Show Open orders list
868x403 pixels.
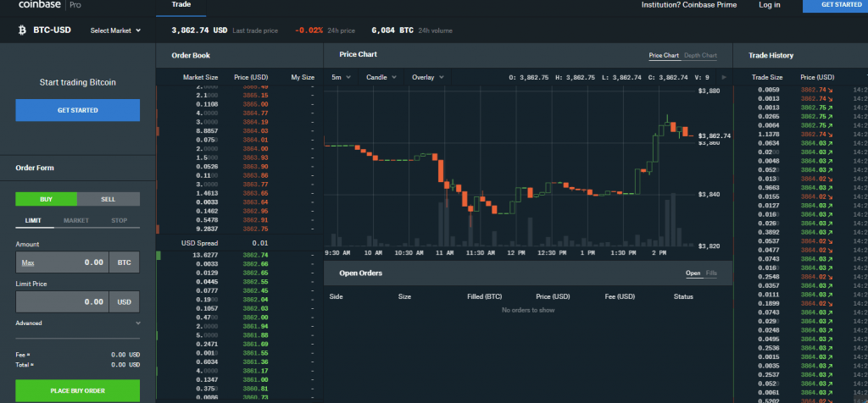tap(693, 273)
